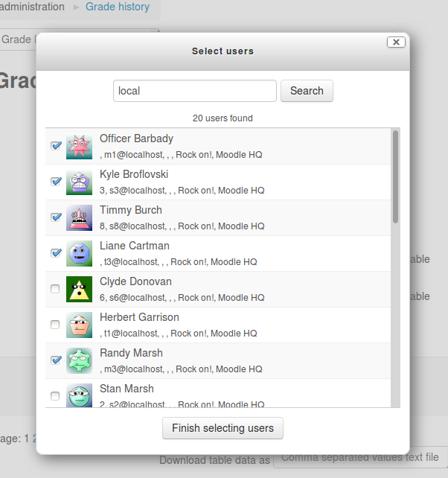Click the name Clyde Donovan
Screen dimensions: 448x478
click(135, 281)
